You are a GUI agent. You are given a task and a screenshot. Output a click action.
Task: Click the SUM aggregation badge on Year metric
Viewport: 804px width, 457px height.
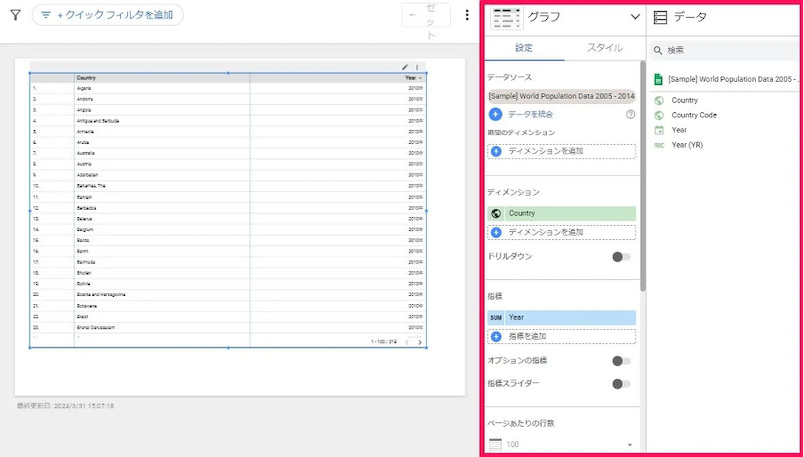point(496,317)
